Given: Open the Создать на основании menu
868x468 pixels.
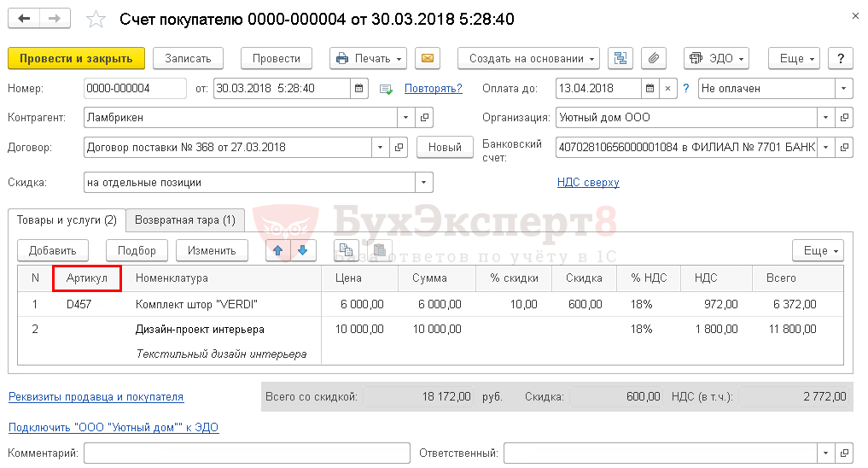Looking at the screenshot, I should point(528,59).
